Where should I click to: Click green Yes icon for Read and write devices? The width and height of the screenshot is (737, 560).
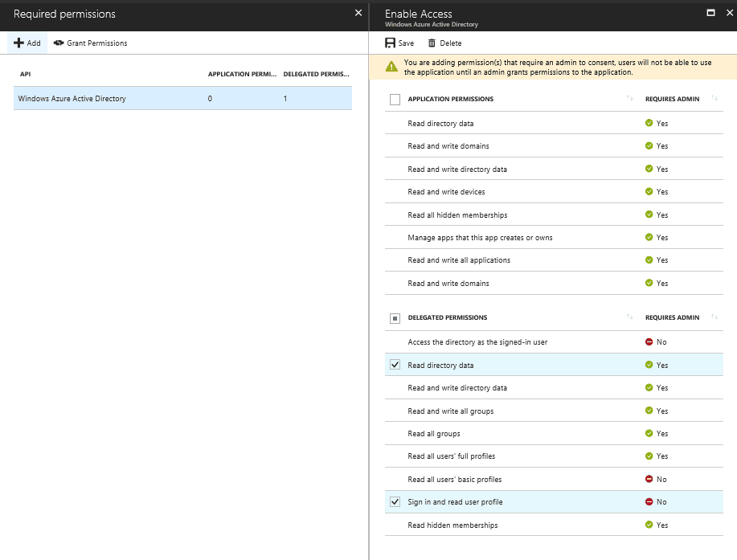click(x=649, y=192)
